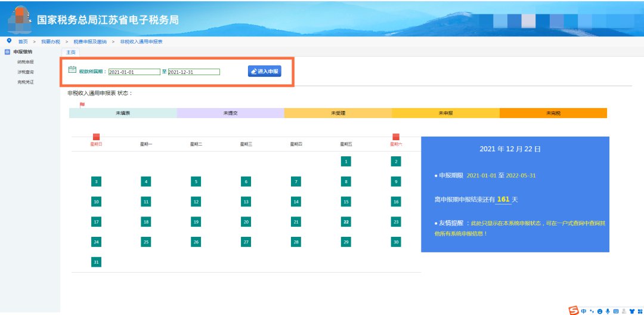This screenshot has width=644, height=315.
Task: Click the end date field 2021-12-31
Action: 194,72
